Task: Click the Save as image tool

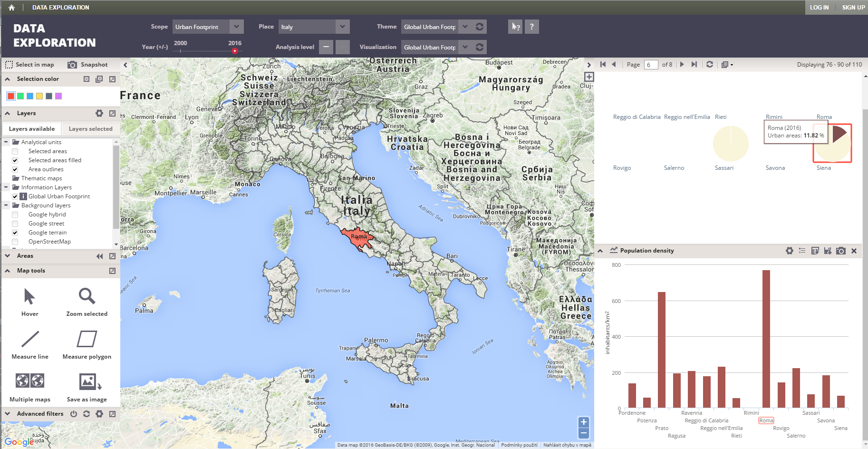Action: pos(87,388)
